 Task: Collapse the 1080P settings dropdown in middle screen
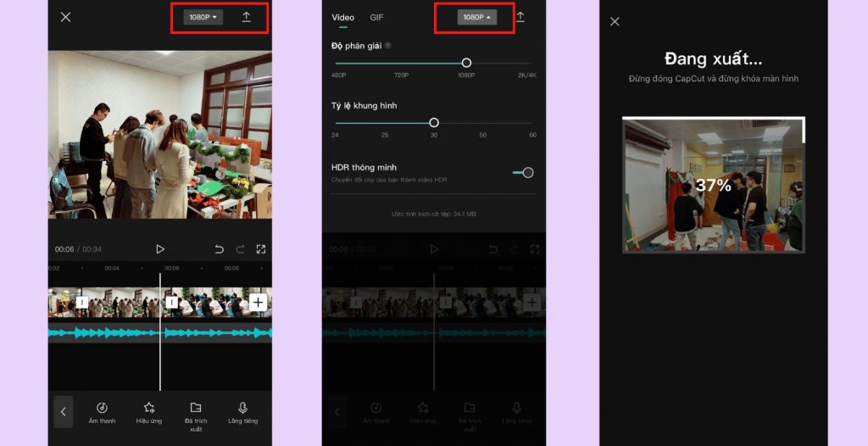[x=476, y=17]
